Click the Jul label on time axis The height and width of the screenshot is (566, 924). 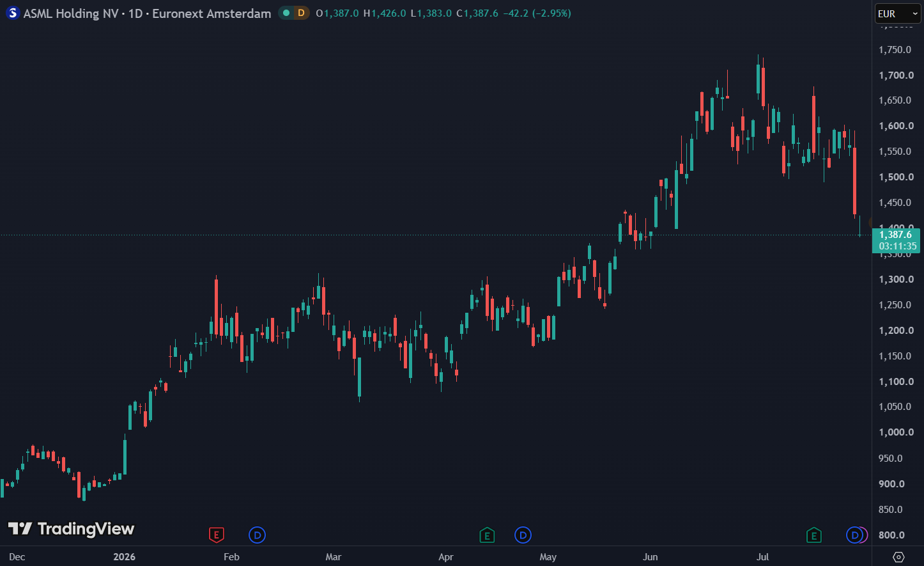(763, 557)
